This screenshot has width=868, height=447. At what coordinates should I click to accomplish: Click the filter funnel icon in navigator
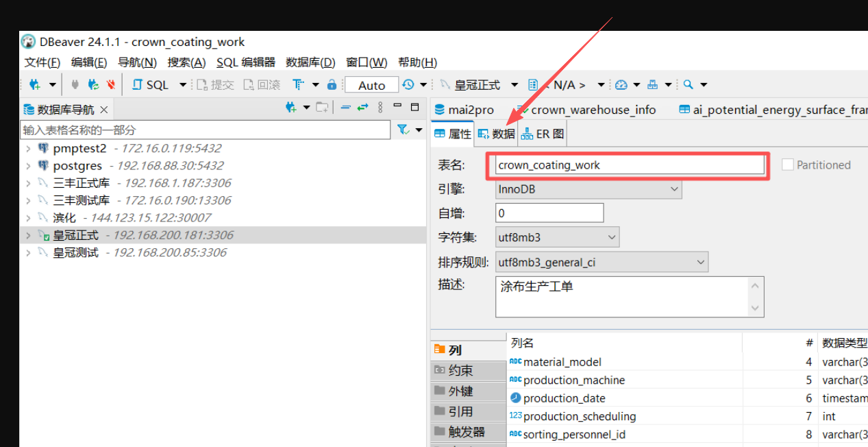tap(404, 130)
